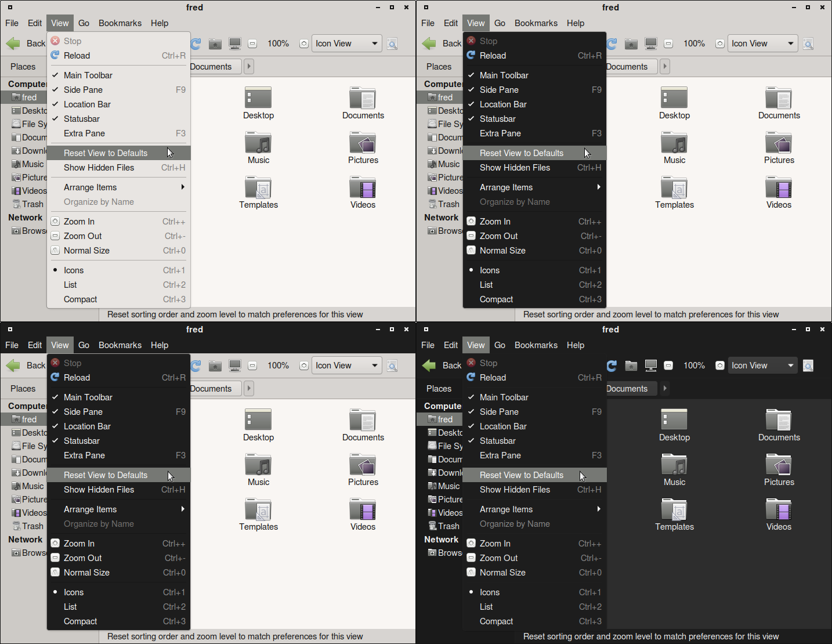Select the Pictures folder icon in bottom-right window
This screenshot has width=832, height=644.
pyautogui.click(x=779, y=464)
